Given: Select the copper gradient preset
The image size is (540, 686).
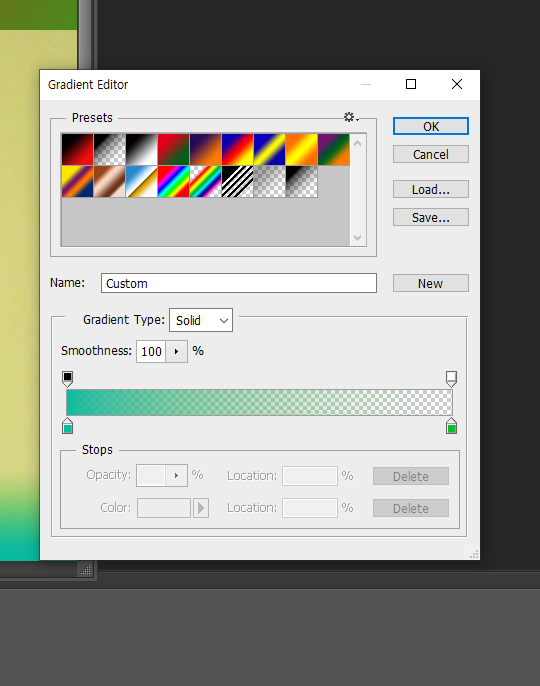Looking at the screenshot, I should coord(109,182).
